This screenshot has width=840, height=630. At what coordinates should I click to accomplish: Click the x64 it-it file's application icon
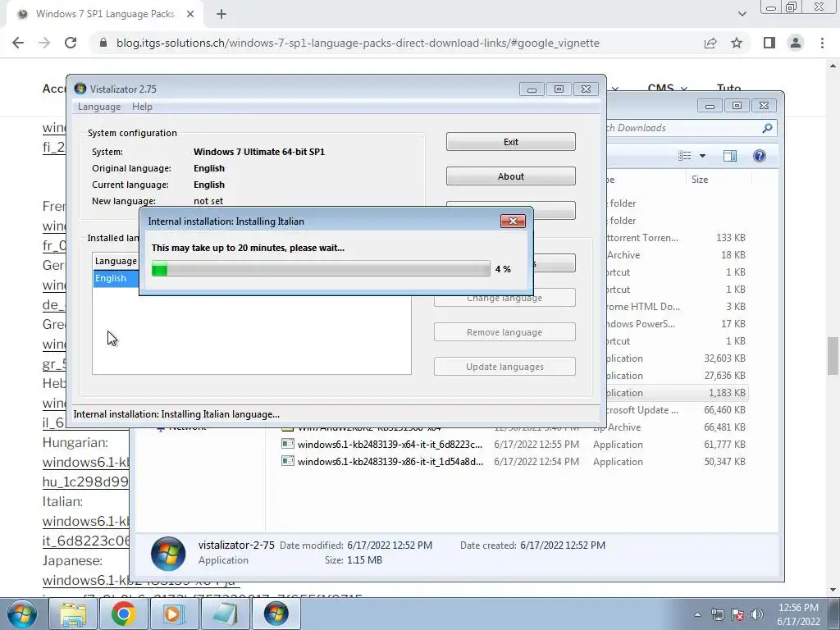[x=288, y=444]
